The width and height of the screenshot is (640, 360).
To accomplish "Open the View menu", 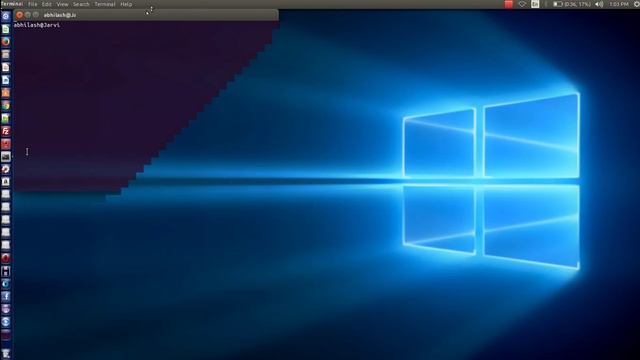I will point(62,4).
